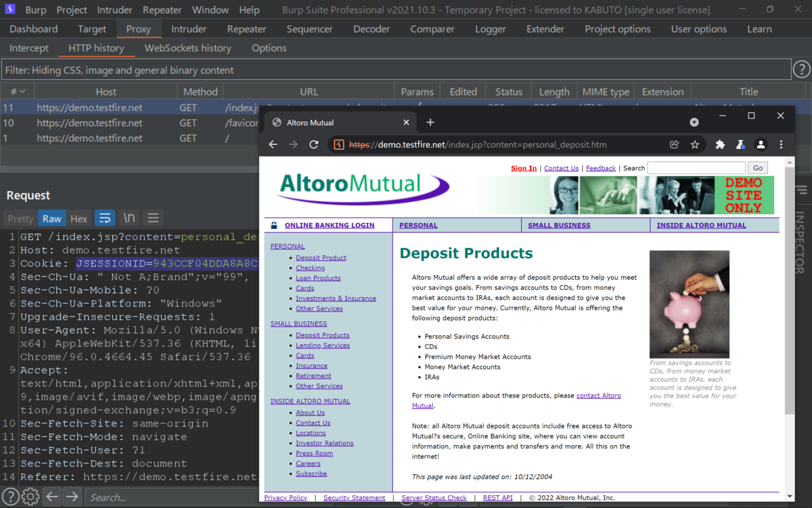The width and height of the screenshot is (812, 508).
Task: Switch the Request view to Pretty
Action: (20, 218)
